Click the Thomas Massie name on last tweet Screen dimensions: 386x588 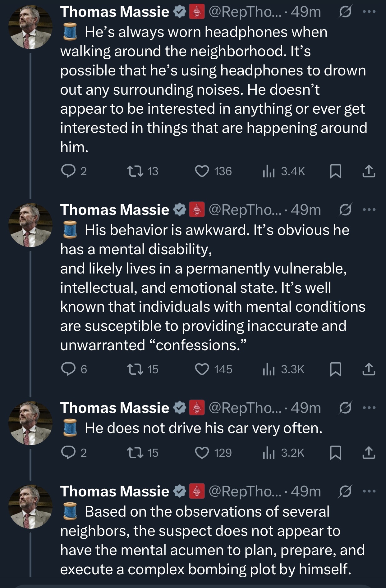tap(115, 491)
